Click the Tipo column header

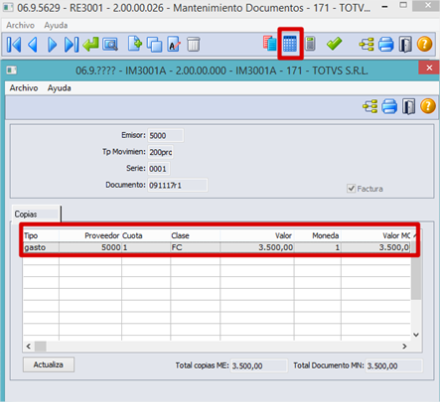click(41, 236)
